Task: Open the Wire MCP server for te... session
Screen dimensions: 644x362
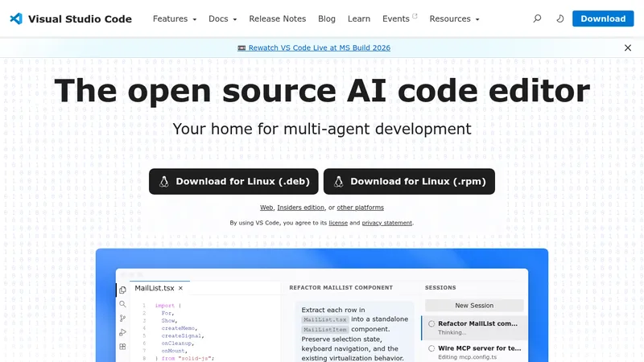Action: [x=474, y=352]
